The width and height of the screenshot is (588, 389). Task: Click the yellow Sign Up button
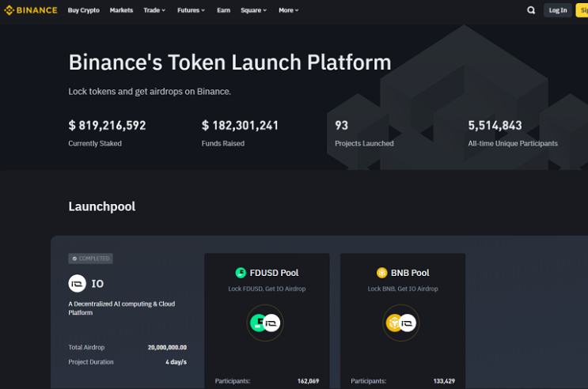tap(582, 10)
